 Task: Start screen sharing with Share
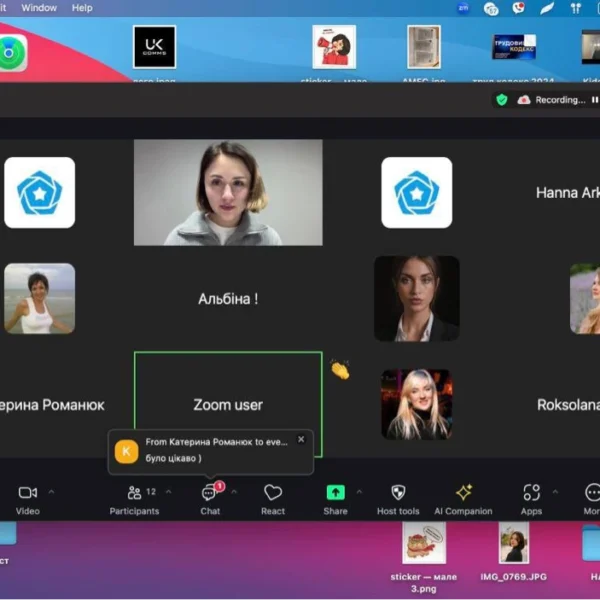pyautogui.click(x=336, y=495)
